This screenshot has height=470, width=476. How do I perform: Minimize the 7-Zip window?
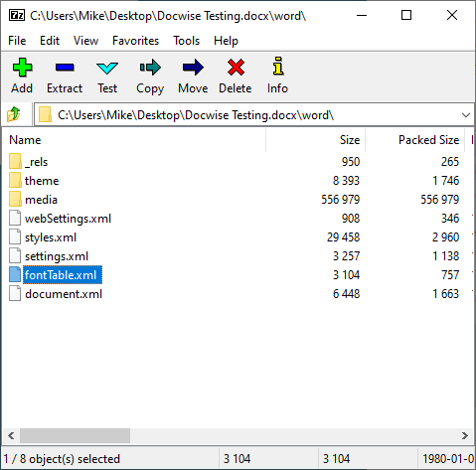pos(362,15)
